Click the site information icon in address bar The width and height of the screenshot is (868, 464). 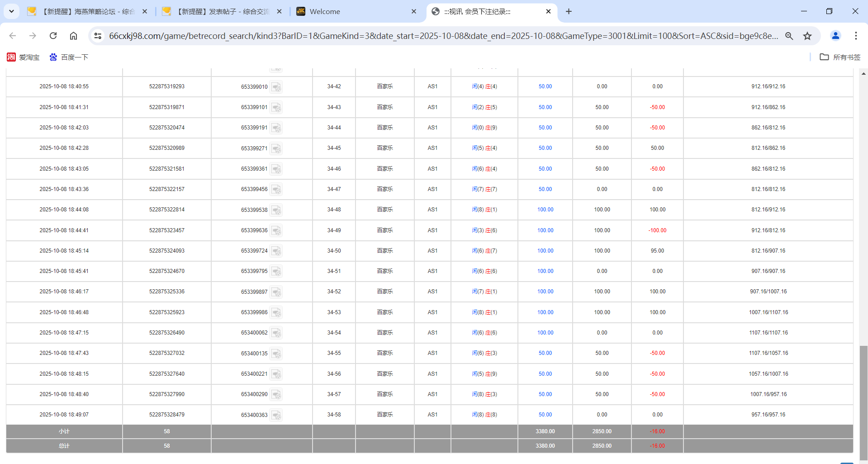(98, 36)
